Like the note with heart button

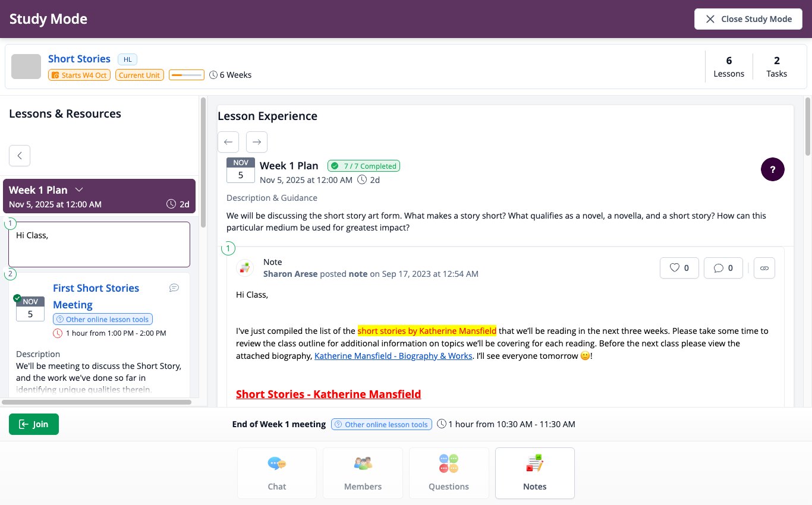click(679, 268)
